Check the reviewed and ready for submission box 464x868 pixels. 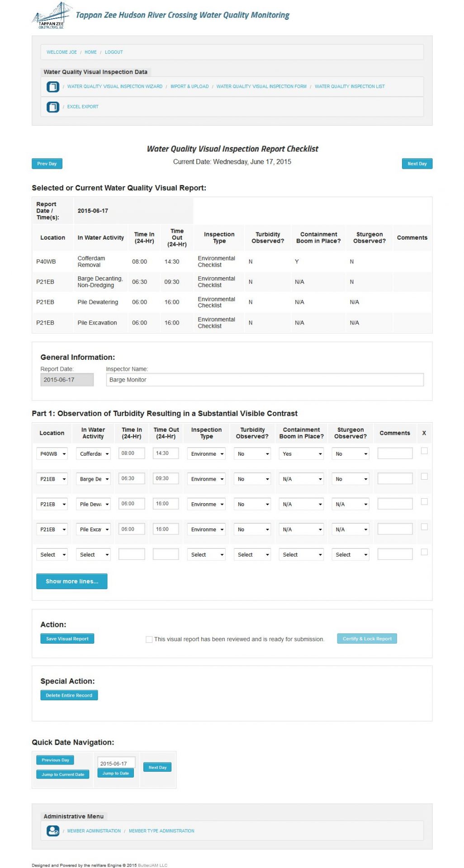149,639
